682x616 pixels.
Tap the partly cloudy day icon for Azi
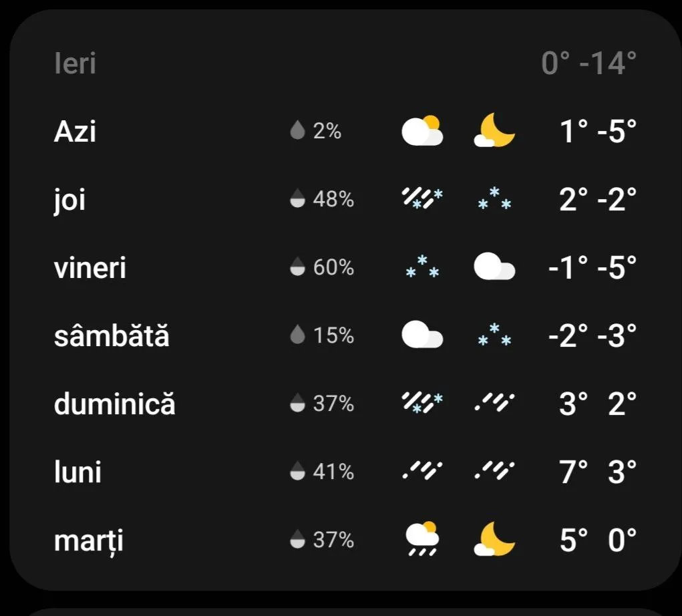(422, 131)
